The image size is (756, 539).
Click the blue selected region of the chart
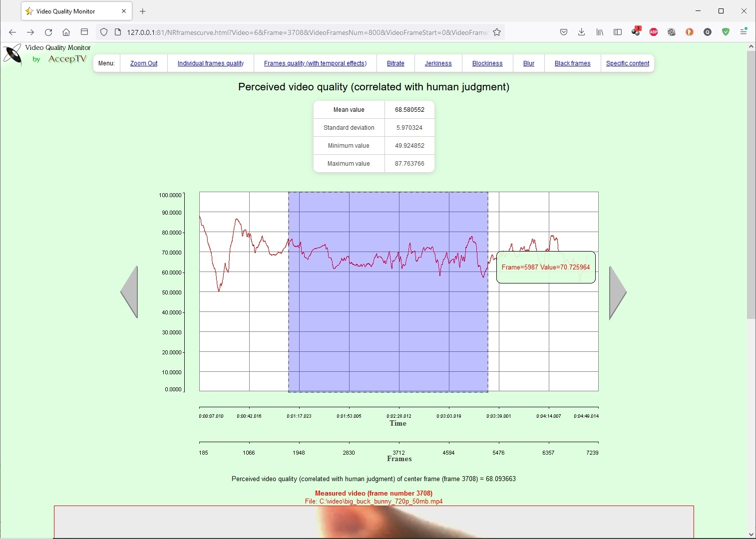388,292
